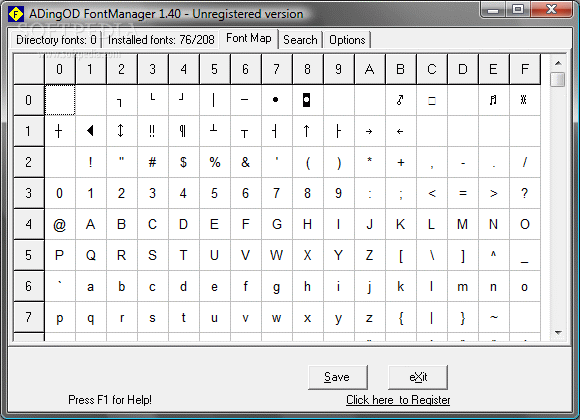Select the # character cell
This screenshot has width=580, height=420.
pos(152,162)
